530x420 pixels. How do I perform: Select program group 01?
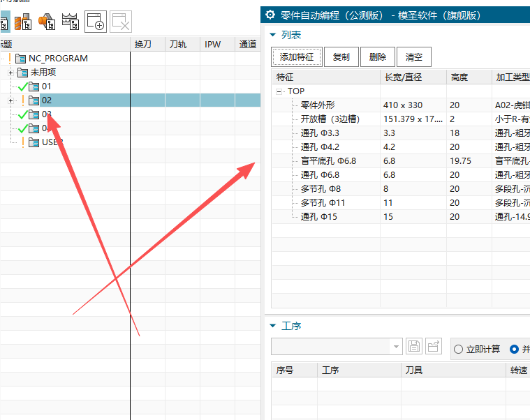coord(46,87)
